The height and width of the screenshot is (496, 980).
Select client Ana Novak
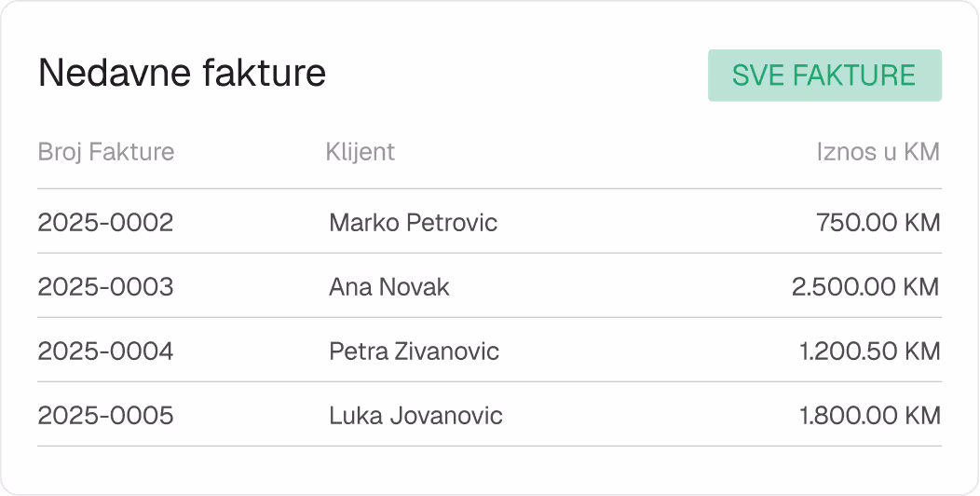[x=388, y=287]
